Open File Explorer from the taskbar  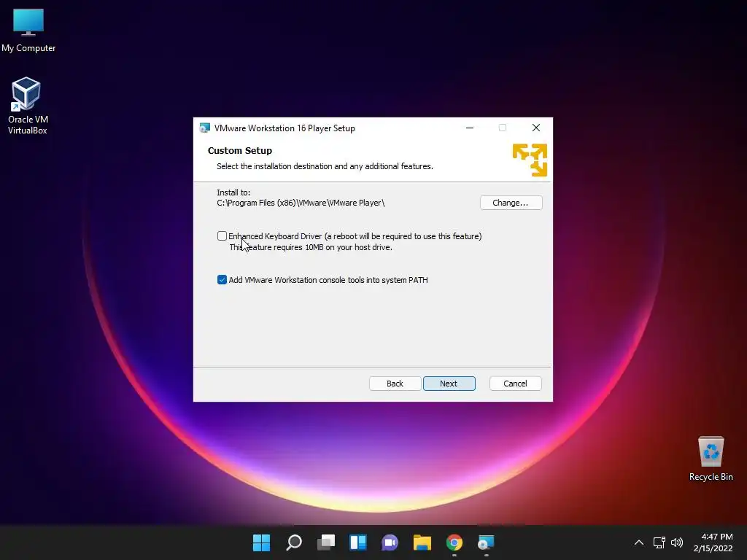(422, 542)
